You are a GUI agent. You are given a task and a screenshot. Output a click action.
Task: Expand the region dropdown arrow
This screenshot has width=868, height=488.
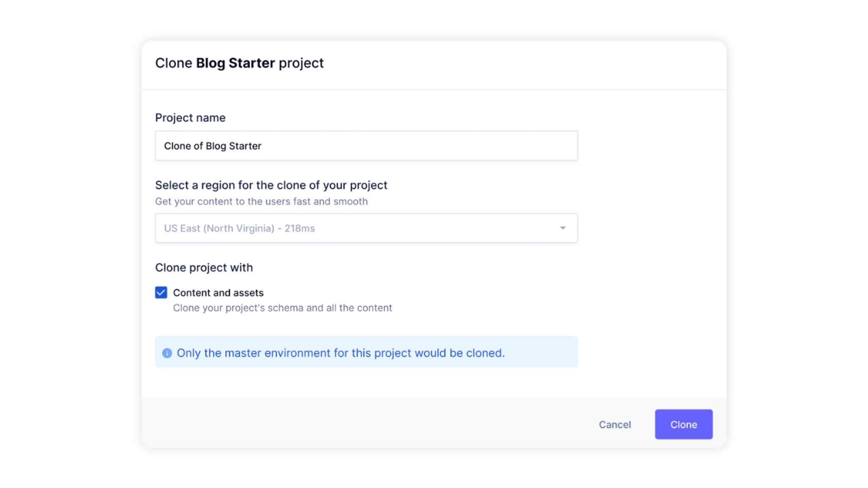click(x=562, y=228)
